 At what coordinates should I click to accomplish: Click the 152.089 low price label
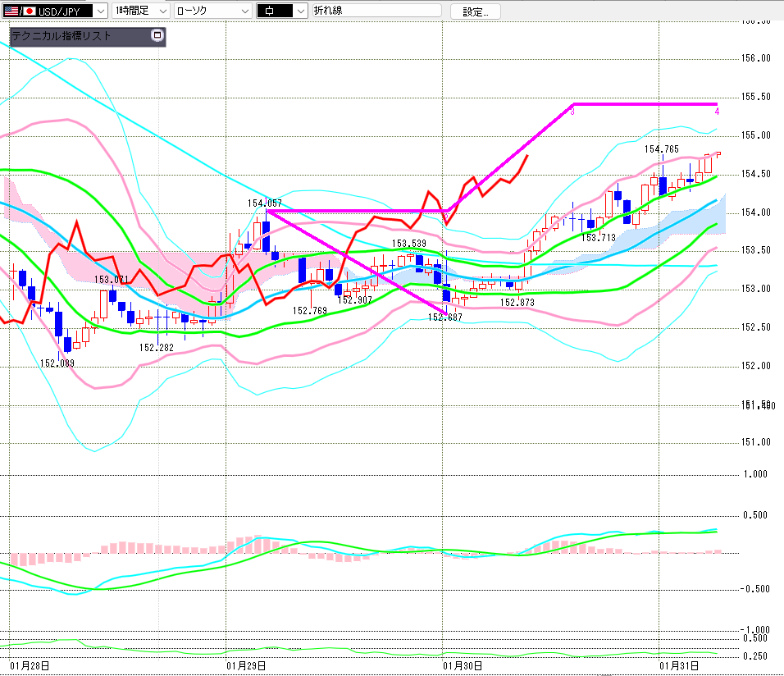pyautogui.click(x=57, y=363)
